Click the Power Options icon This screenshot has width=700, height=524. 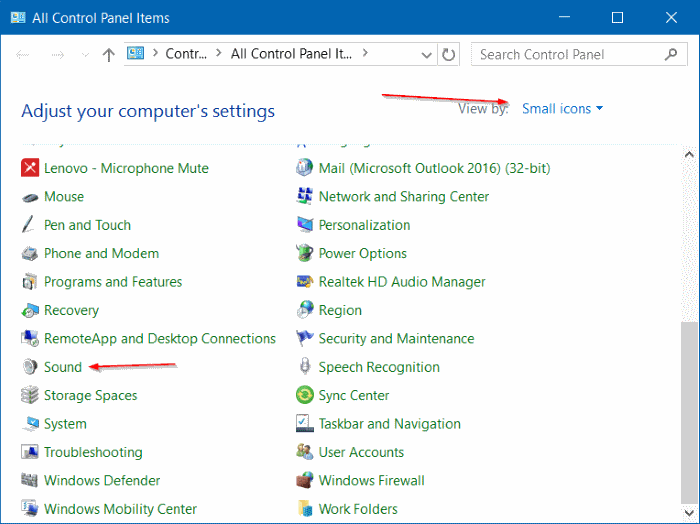click(x=304, y=253)
